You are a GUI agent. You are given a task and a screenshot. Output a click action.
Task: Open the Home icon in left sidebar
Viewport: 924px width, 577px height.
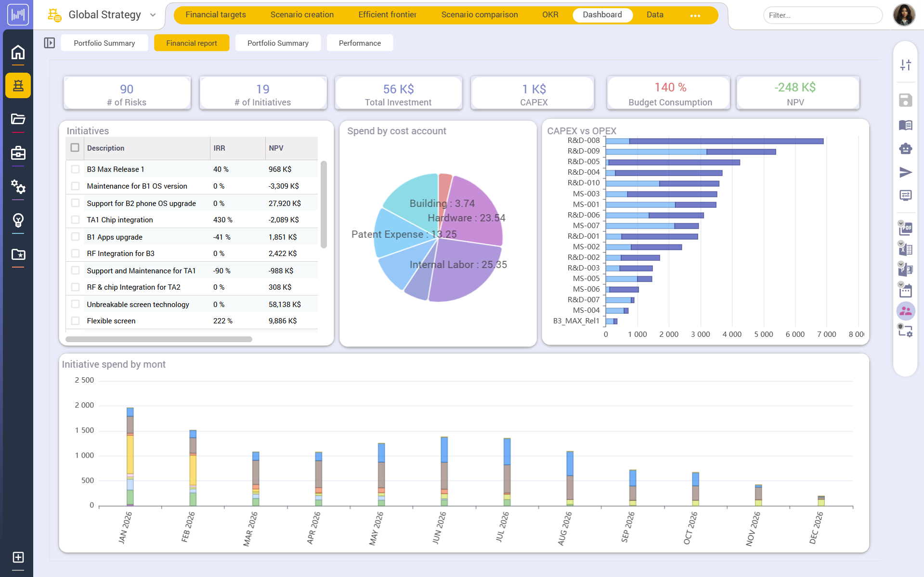pyautogui.click(x=18, y=52)
